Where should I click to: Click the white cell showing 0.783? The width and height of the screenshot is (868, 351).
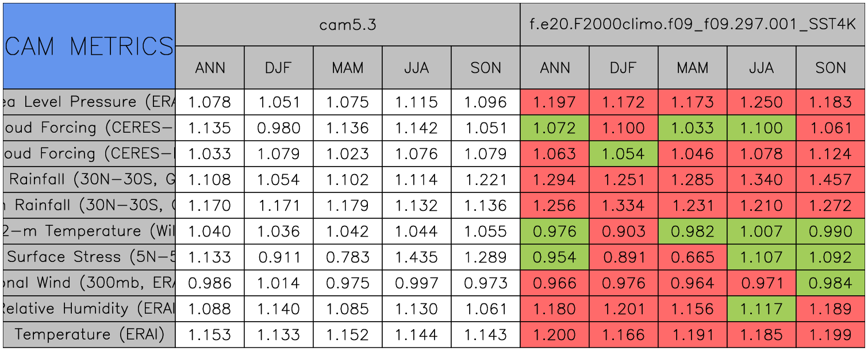coord(347,257)
